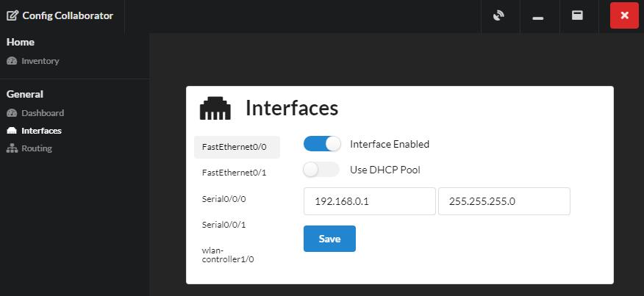Click the Inventory gauge icon

12,61
